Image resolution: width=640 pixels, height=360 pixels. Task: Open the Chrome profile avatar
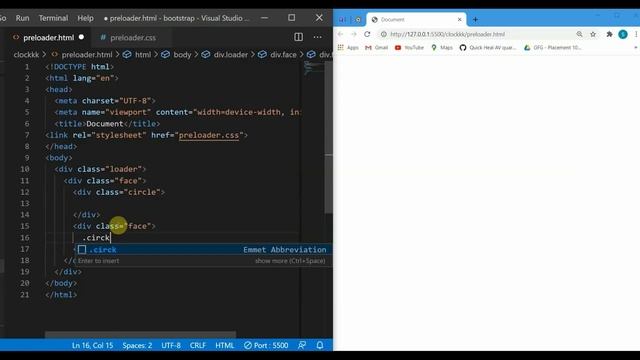[x=623, y=34]
